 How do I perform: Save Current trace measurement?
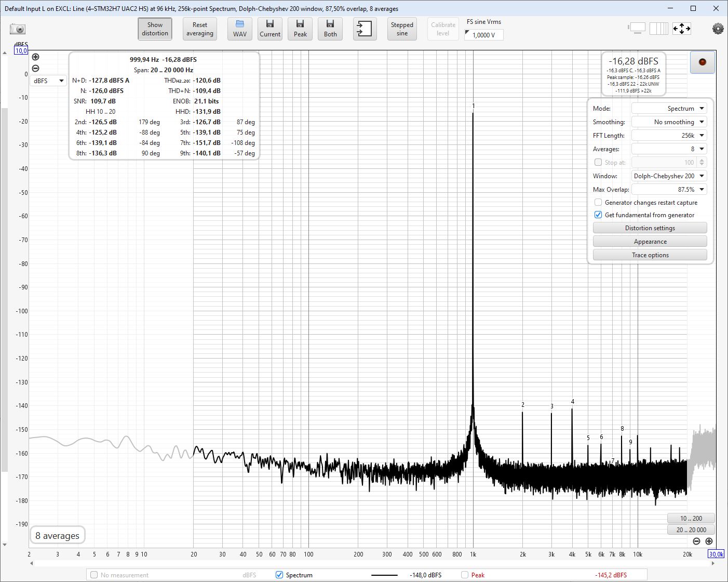tap(270, 29)
